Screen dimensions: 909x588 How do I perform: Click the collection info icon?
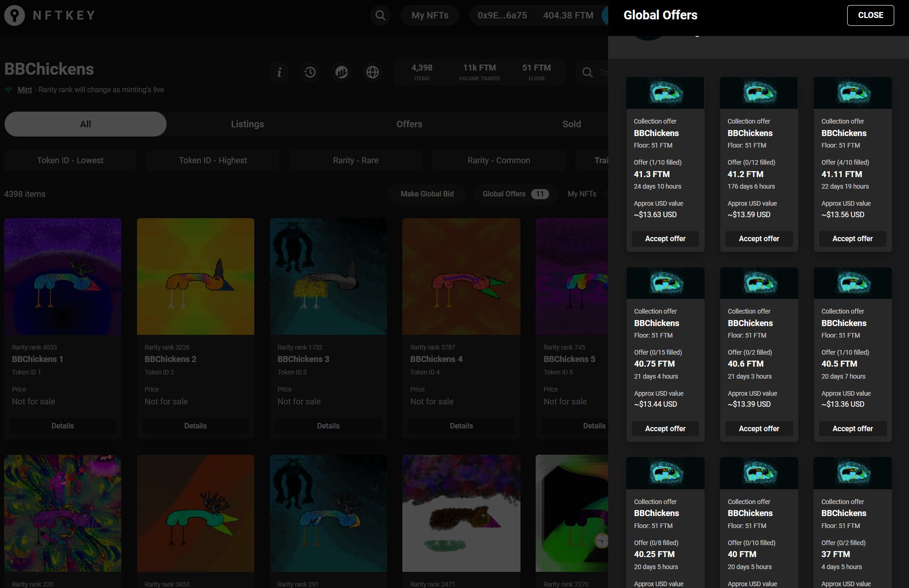[x=279, y=72]
